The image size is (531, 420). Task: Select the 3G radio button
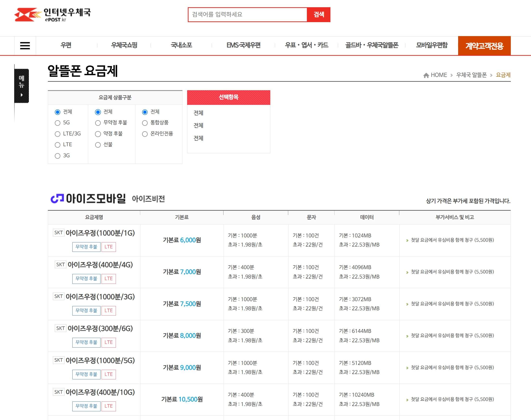57,156
